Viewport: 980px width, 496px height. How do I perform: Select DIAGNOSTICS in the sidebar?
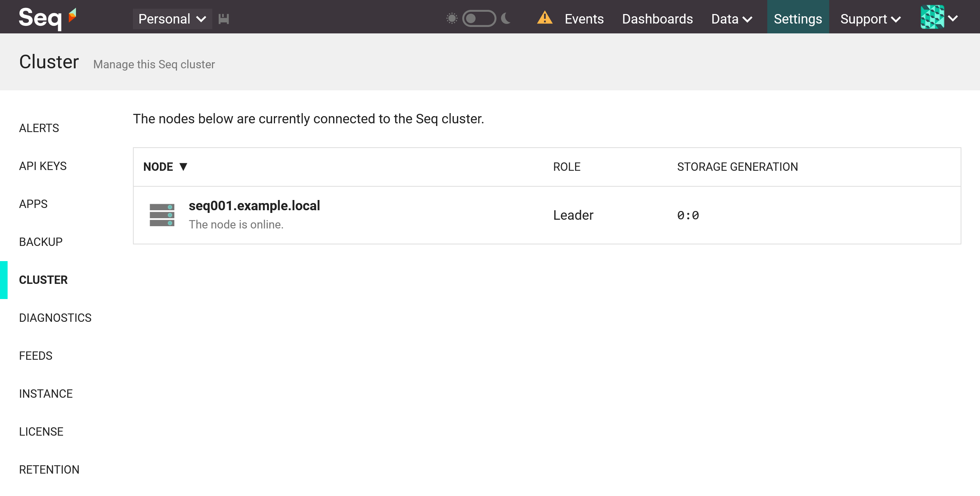[x=55, y=318]
